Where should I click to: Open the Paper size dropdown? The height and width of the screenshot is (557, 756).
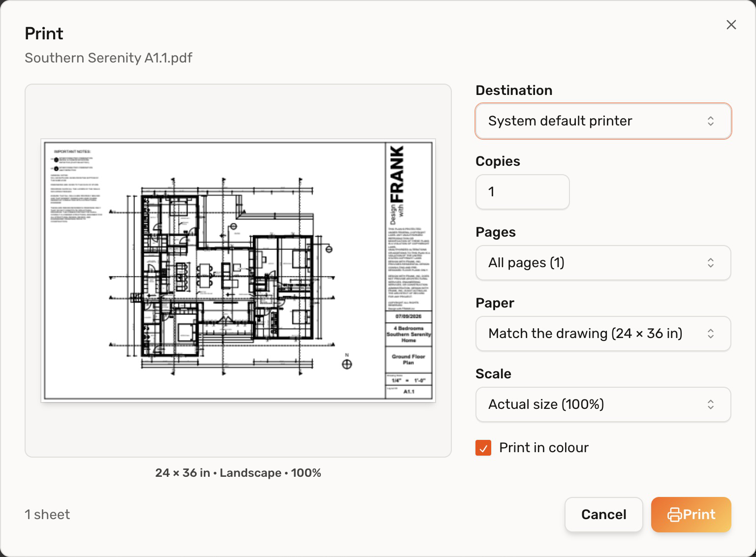click(603, 334)
